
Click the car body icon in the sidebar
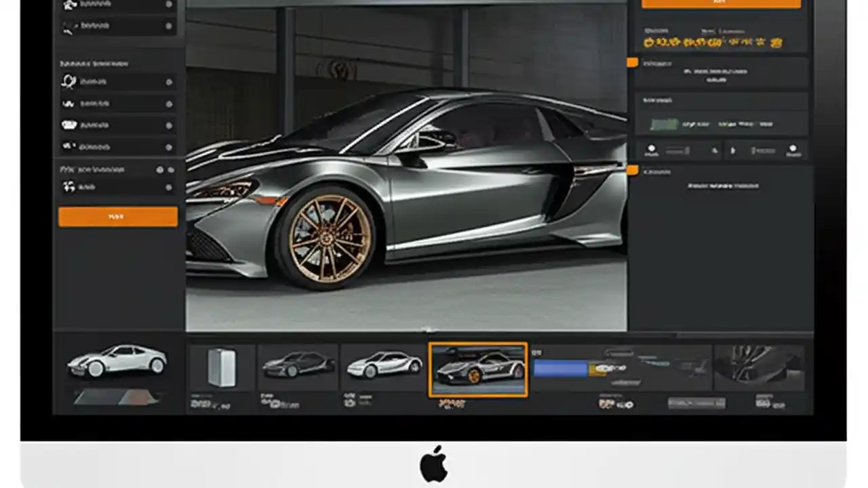(70, 125)
